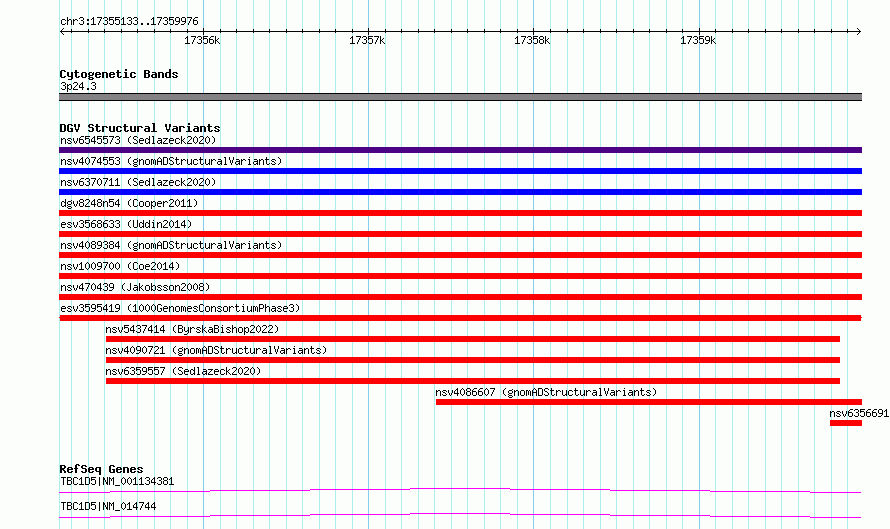Click the red esv3595419 variant bar
Viewport: 890px width, 529px height.
click(x=460, y=318)
